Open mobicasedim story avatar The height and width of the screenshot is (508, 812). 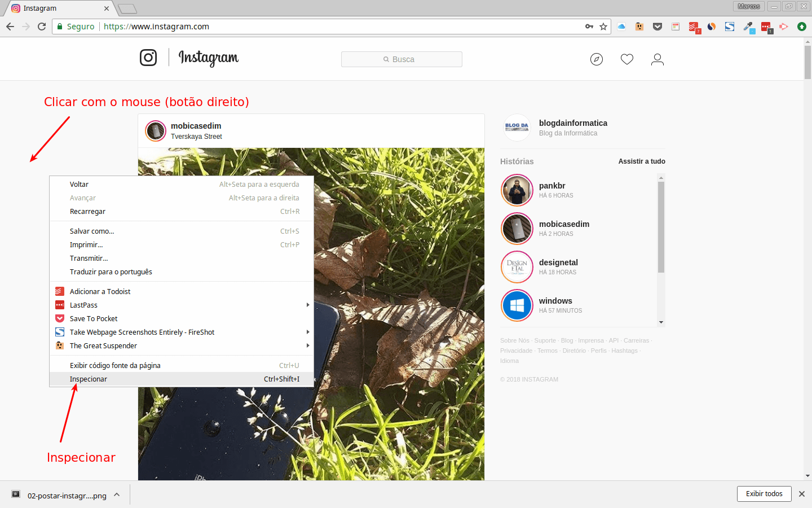pos(517,229)
